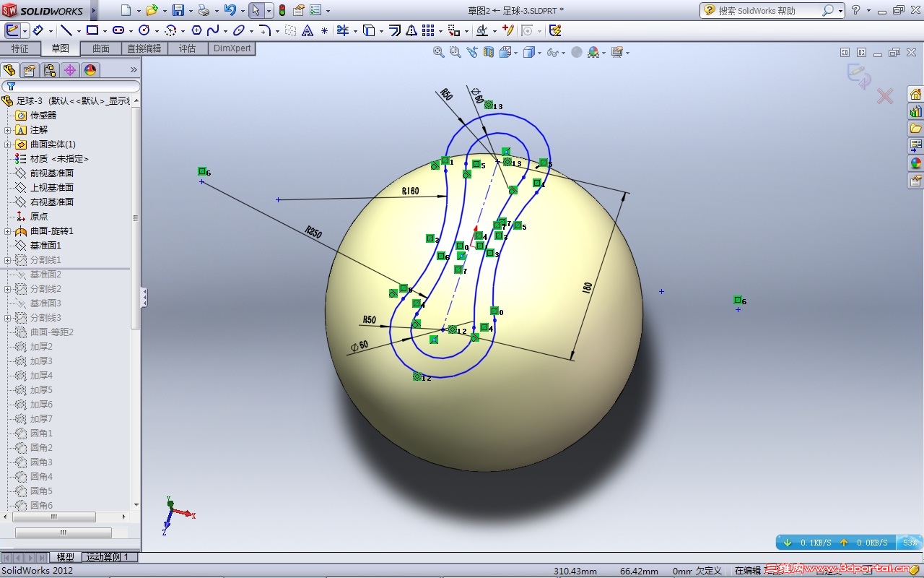Cancel the sketch with the red X corner icon

tap(885, 96)
